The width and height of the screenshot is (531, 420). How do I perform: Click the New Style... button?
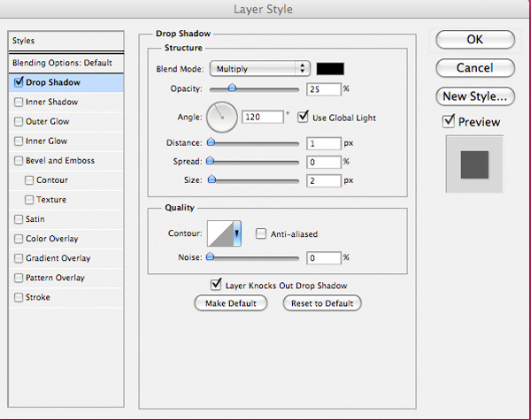point(475,96)
